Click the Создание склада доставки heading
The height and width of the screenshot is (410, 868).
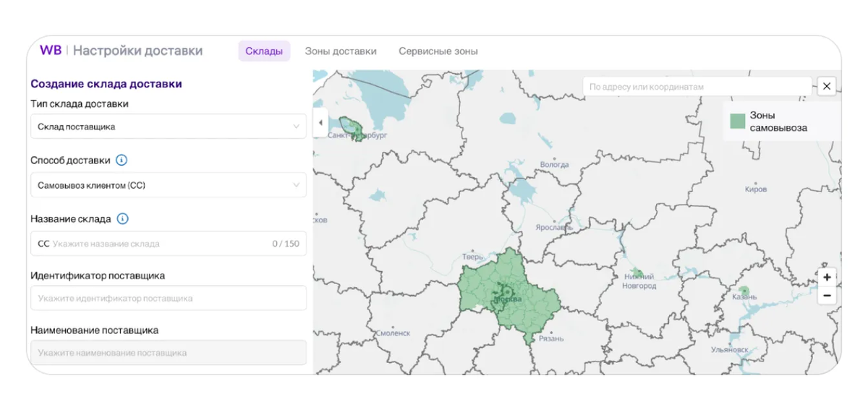106,84
